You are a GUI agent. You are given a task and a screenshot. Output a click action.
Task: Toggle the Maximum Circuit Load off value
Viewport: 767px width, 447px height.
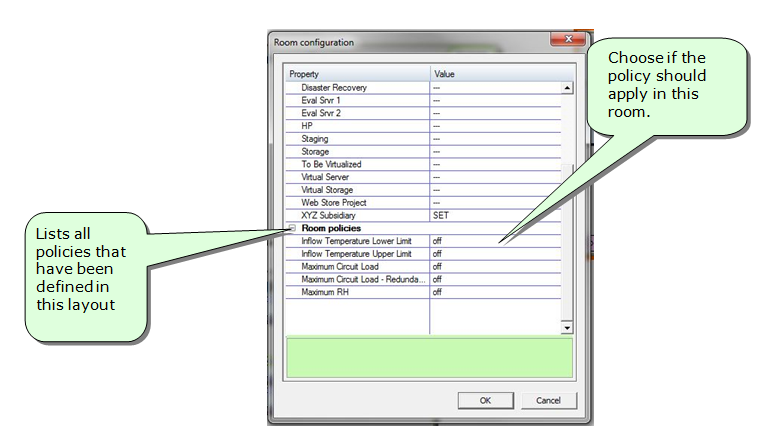[437, 267]
